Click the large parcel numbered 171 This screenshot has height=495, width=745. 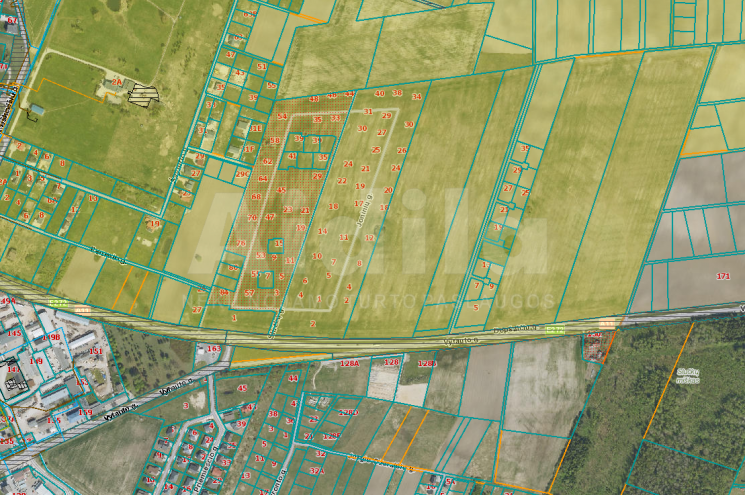click(x=723, y=276)
